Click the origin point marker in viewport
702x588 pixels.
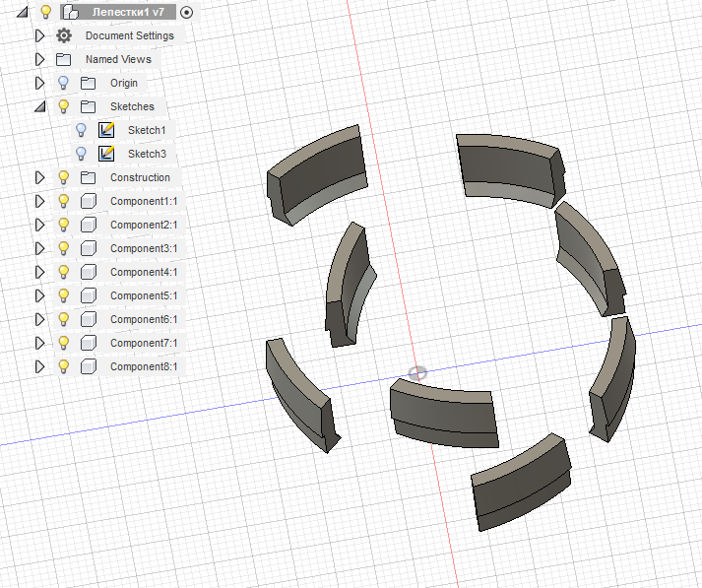coord(417,373)
